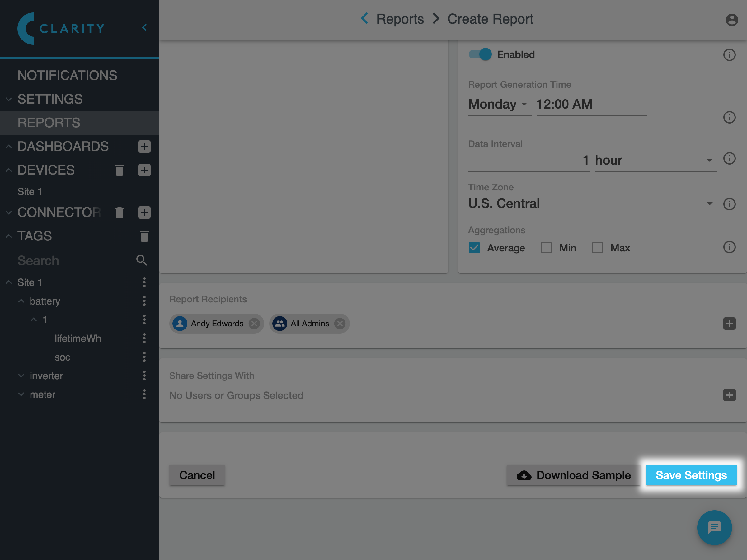Image resolution: width=747 pixels, height=560 pixels.
Task: Remove Andy Edwards from recipients
Action: (254, 323)
